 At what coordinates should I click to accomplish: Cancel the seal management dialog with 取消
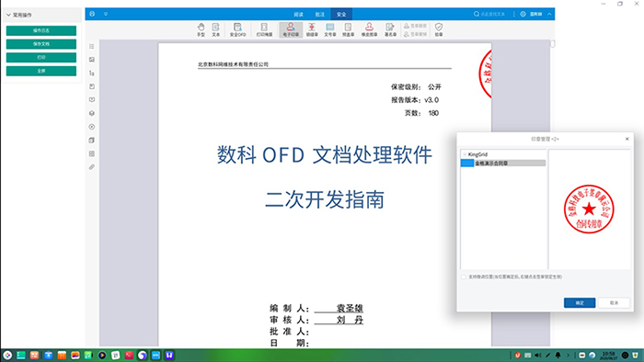[x=614, y=302]
